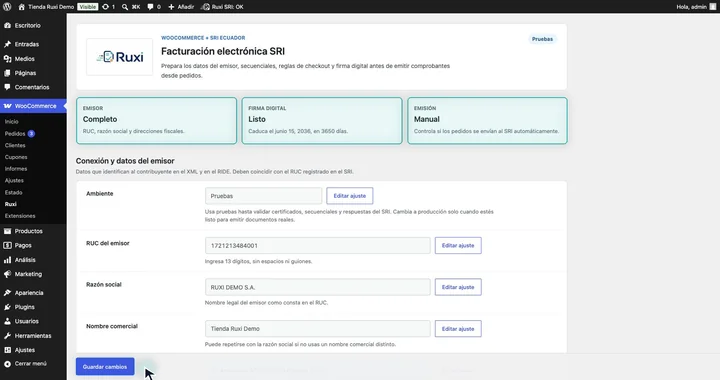720x380 pixels.
Task: Click the Usuarios person icon
Action: pos(7,321)
